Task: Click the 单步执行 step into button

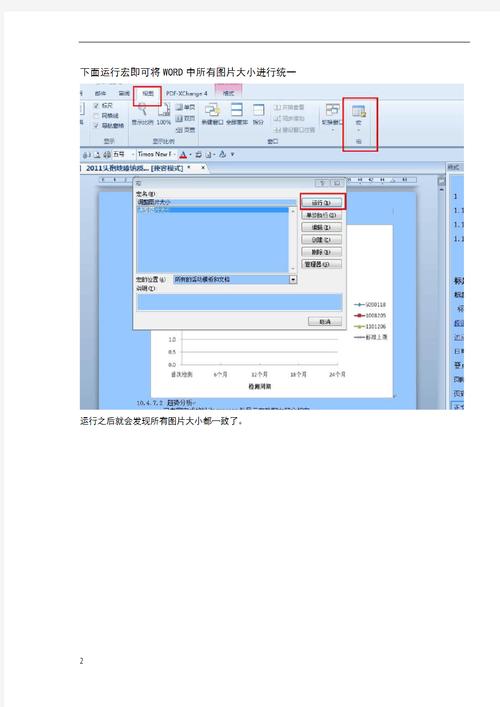Action: pos(321,215)
